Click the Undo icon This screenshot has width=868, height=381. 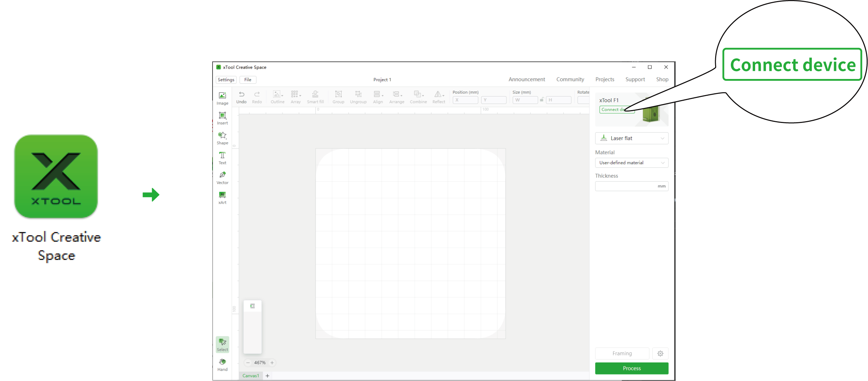coord(241,94)
